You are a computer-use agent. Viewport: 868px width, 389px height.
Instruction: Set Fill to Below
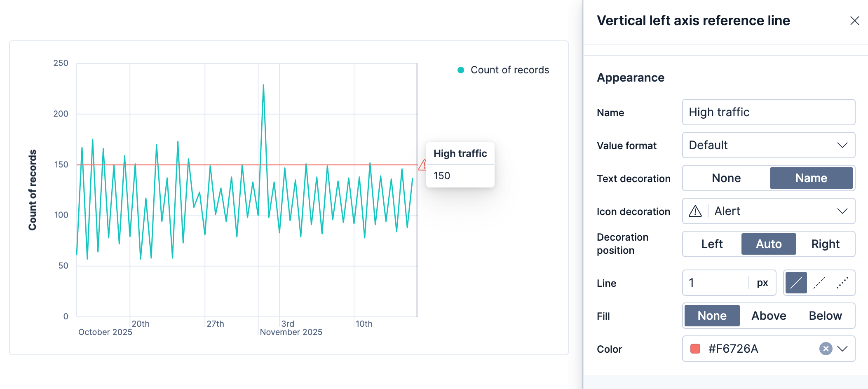(x=825, y=315)
